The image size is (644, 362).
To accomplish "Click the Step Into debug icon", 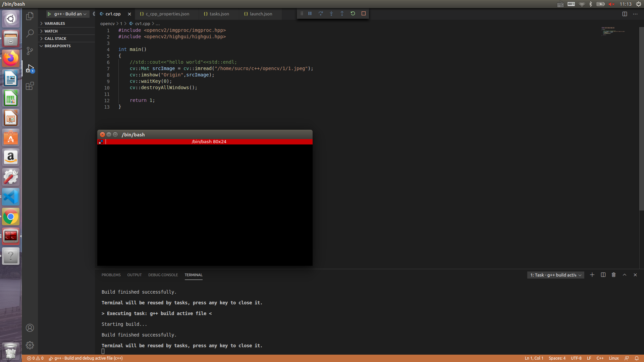I will 331,13.
